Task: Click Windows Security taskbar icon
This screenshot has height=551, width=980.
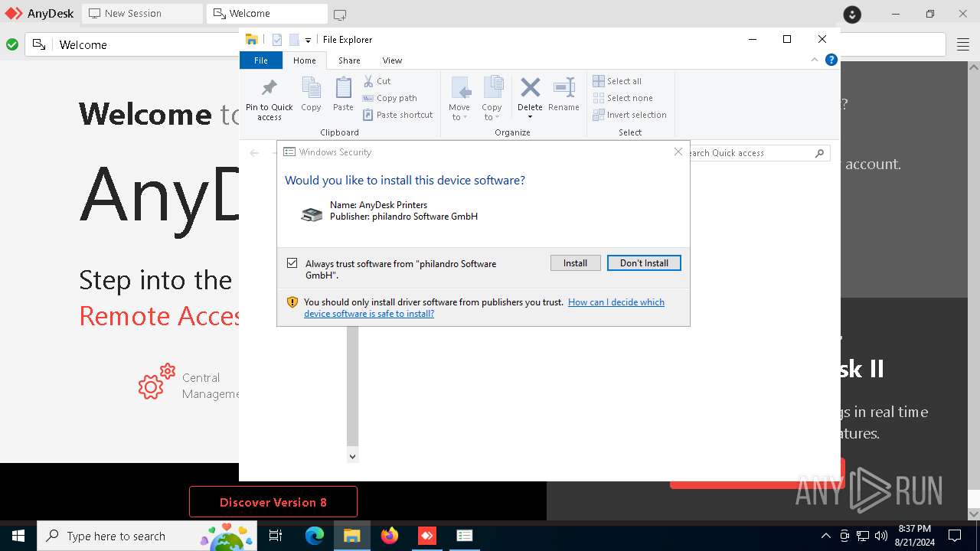Action: [465, 536]
